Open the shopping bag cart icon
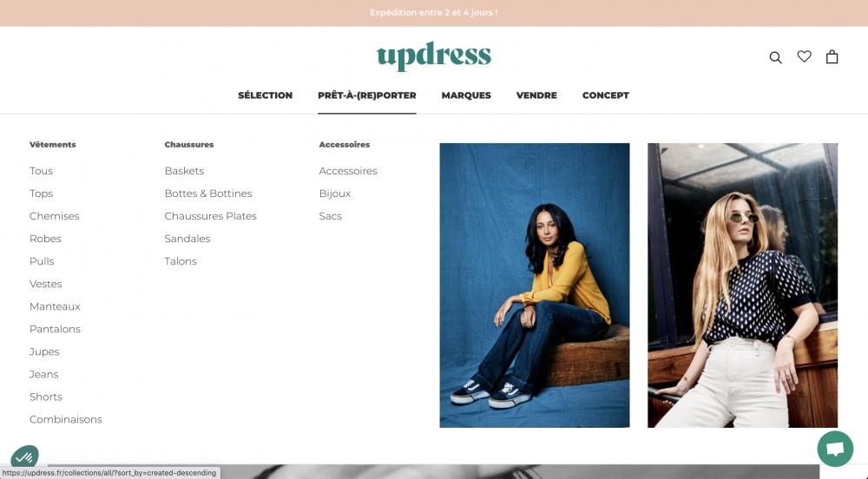868x479 pixels. 832,56
